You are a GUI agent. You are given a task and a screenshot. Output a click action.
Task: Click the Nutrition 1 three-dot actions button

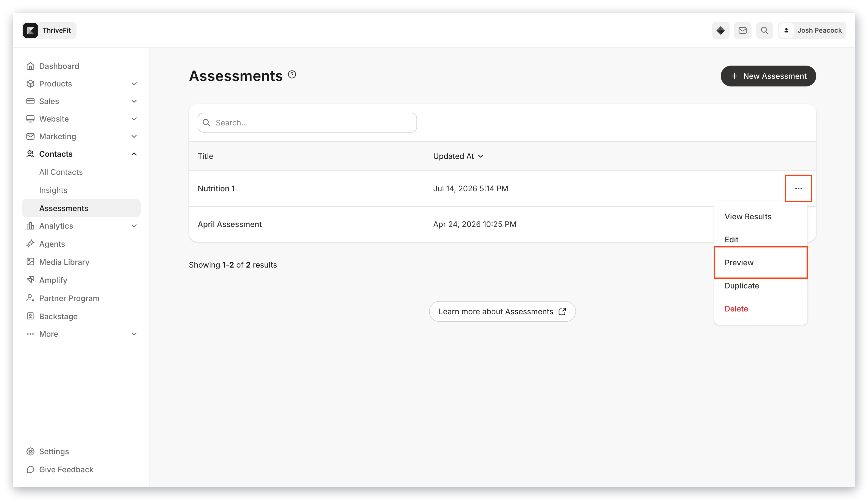click(x=798, y=188)
